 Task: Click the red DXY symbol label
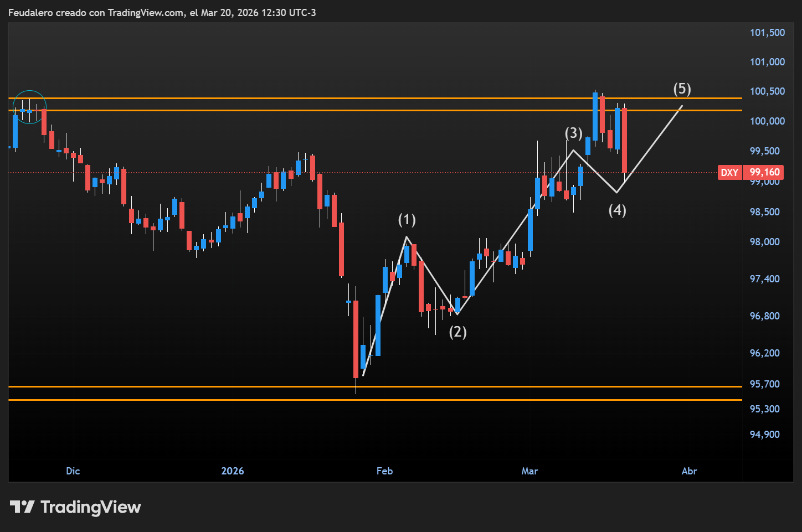[729, 173]
